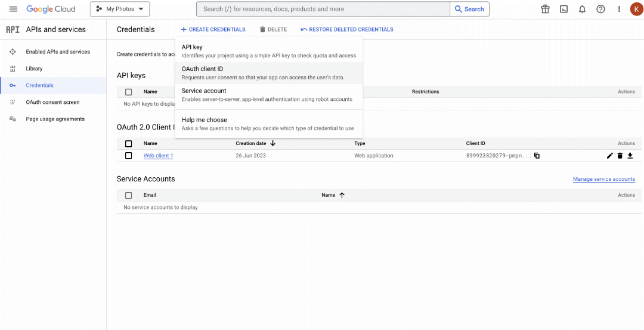Click the Client ID column header
The image size is (644, 330).
click(476, 143)
